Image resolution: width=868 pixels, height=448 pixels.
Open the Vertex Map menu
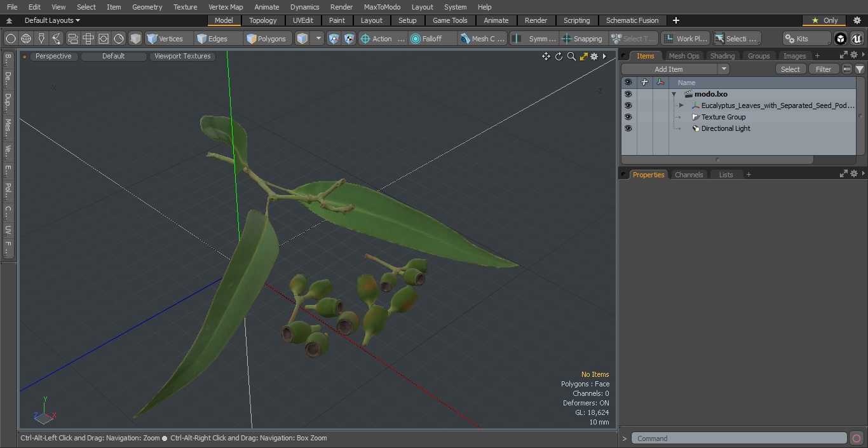click(x=226, y=7)
